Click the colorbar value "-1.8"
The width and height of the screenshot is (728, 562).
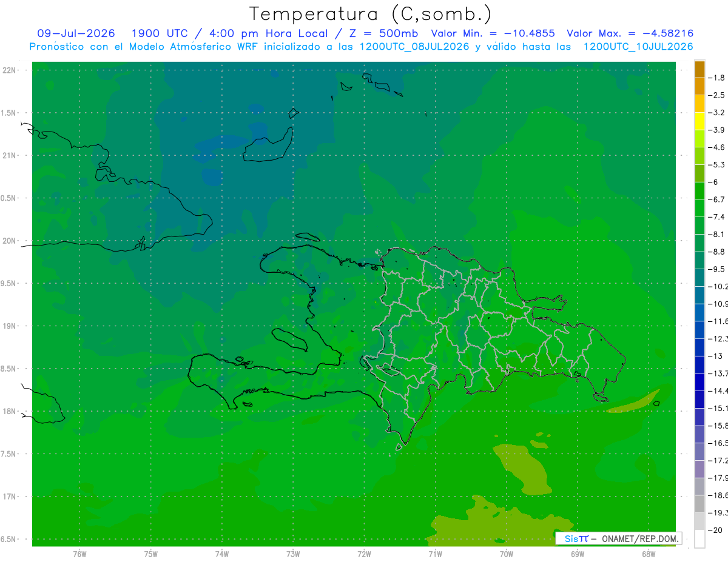717,78
